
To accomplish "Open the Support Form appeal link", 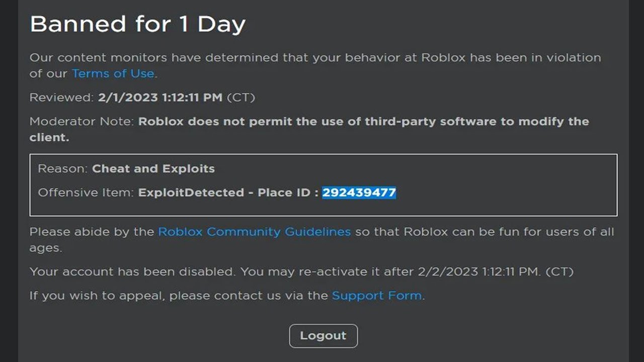I will [377, 296].
